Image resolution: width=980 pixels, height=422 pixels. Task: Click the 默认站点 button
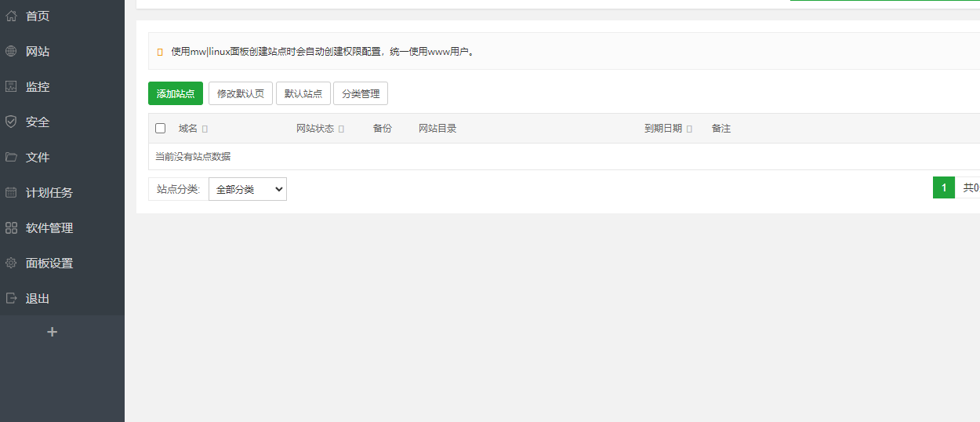click(303, 93)
